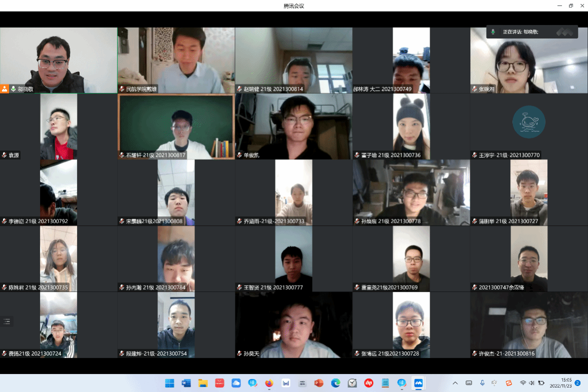The width and height of the screenshot is (588, 392).
Task: Launch PowerPoint from the taskbar
Action: click(319, 383)
